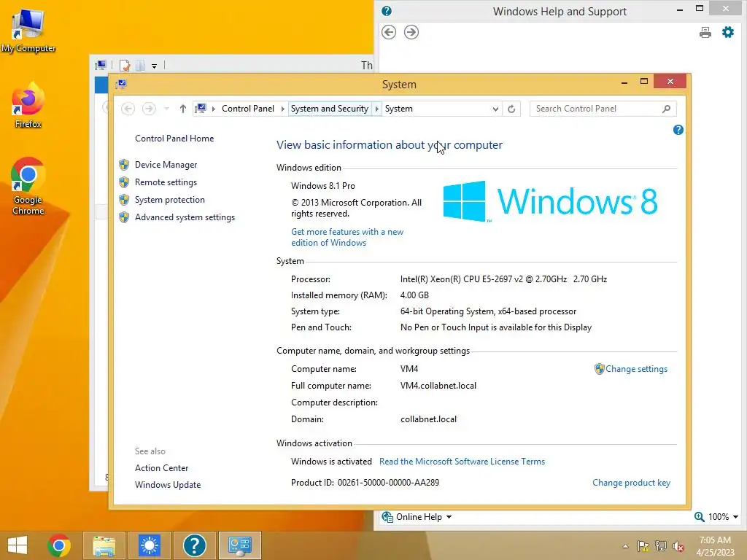The height and width of the screenshot is (560, 747).
Task: Click the taskbar clock and date
Action: (715, 546)
